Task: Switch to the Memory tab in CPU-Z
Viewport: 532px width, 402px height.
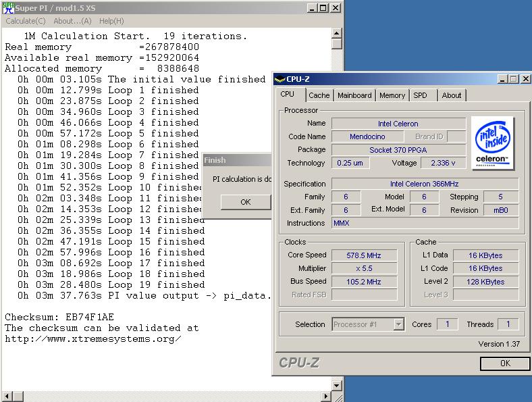Action: point(392,95)
